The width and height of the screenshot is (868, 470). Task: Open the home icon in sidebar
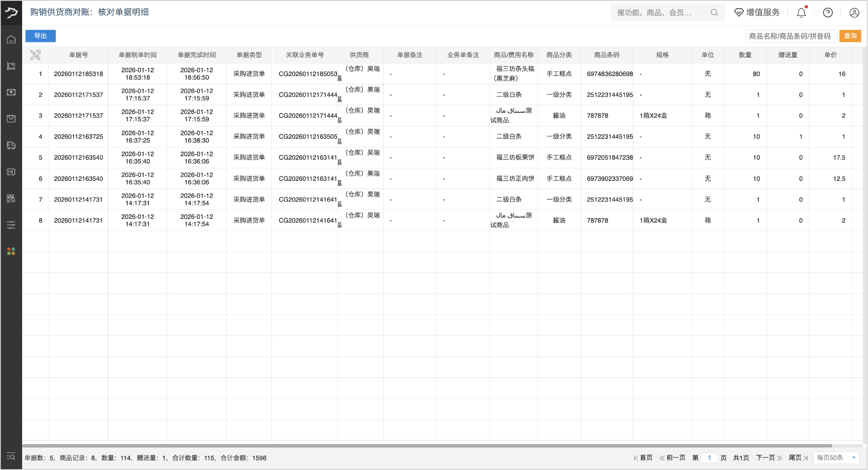pyautogui.click(x=11, y=39)
